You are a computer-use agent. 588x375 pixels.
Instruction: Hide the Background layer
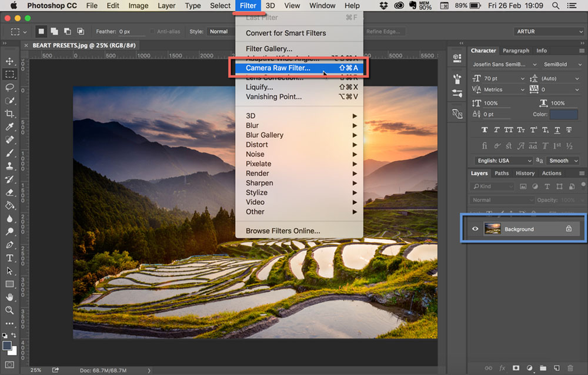[475, 229]
